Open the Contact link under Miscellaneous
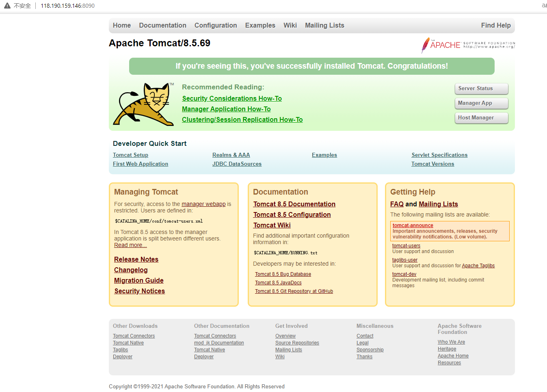Image resolution: width=547 pixels, height=392 pixels. [365, 336]
